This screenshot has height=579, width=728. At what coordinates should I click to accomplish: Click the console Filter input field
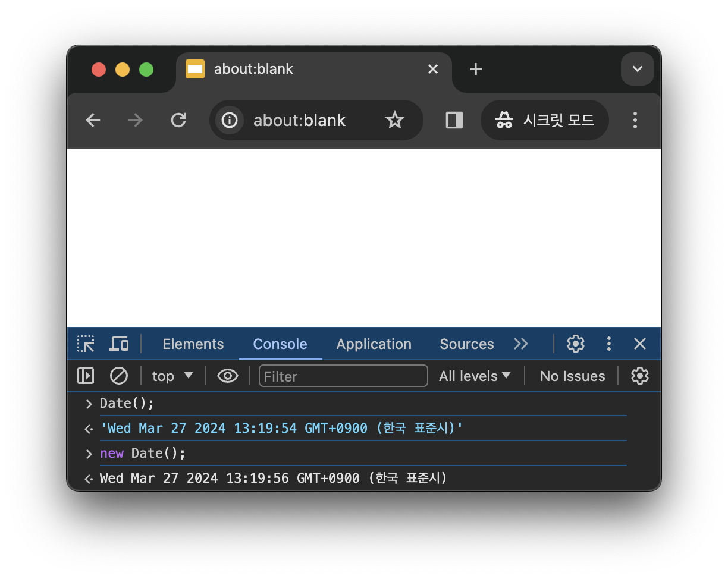point(343,376)
